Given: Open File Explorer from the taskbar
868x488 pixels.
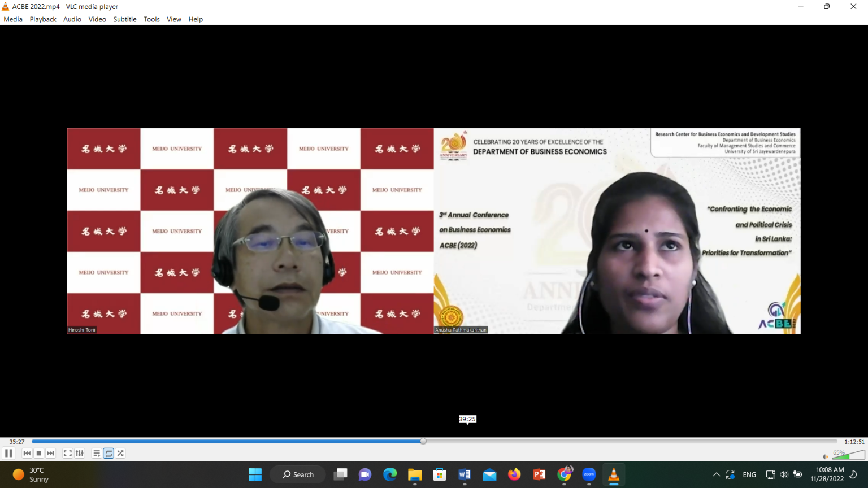Looking at the screenshot, I should click(415, 474).
